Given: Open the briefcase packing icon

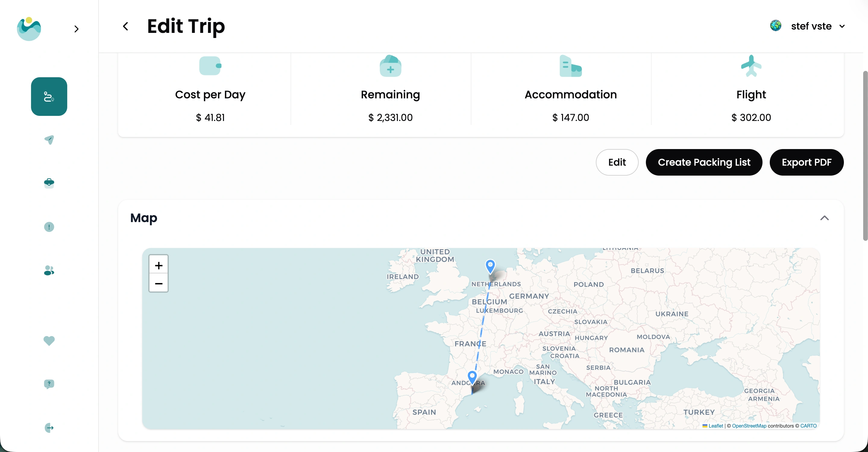Looking at the screenshot, I should (49, 183).
